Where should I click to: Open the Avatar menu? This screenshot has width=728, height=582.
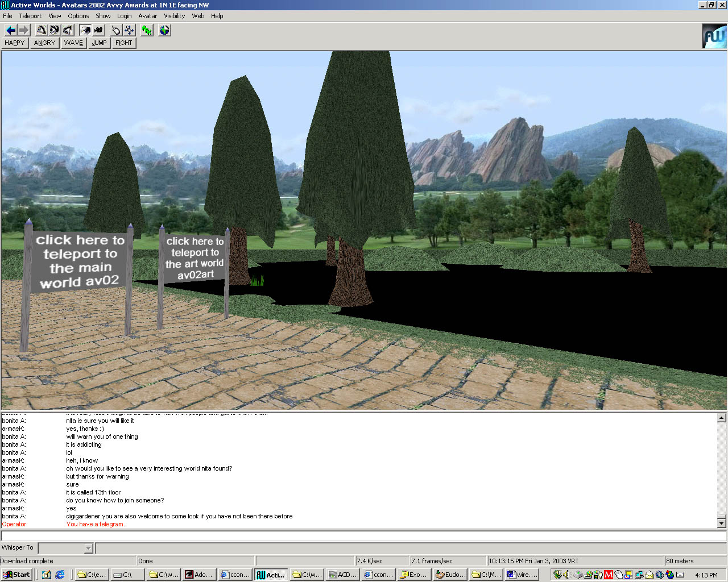[147, 16]
